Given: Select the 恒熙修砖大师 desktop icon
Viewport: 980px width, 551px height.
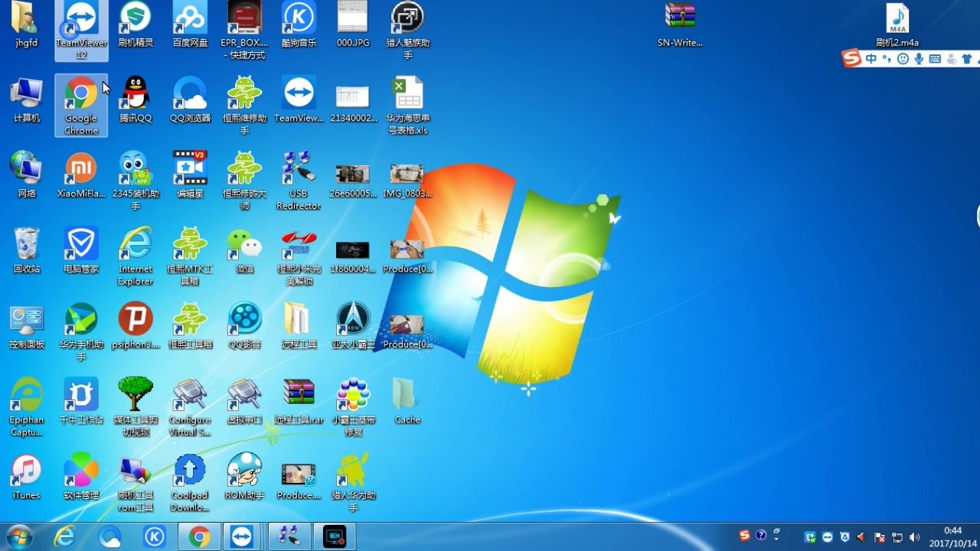Looking at the screenshot, I should 244,181.
